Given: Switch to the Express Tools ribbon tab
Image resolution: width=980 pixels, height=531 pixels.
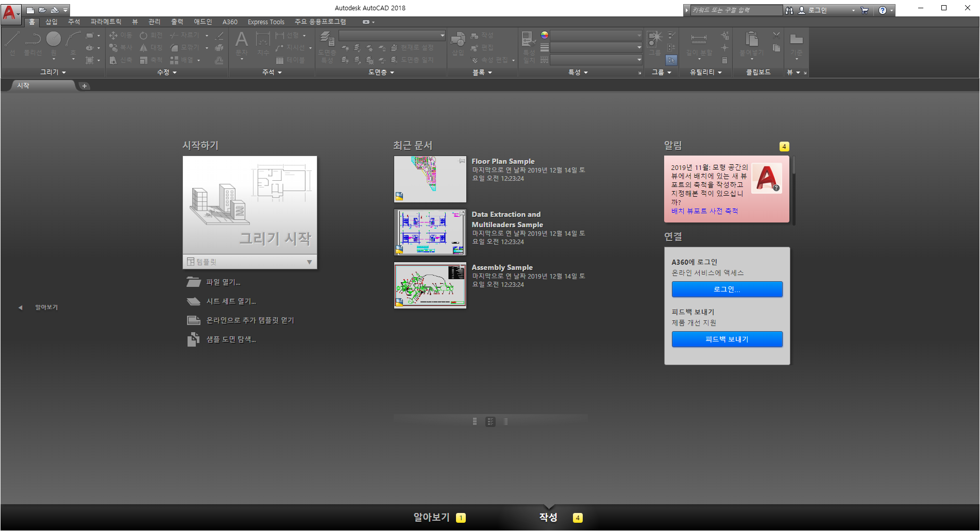Looking at the screenshot, I should coord(266,22).
